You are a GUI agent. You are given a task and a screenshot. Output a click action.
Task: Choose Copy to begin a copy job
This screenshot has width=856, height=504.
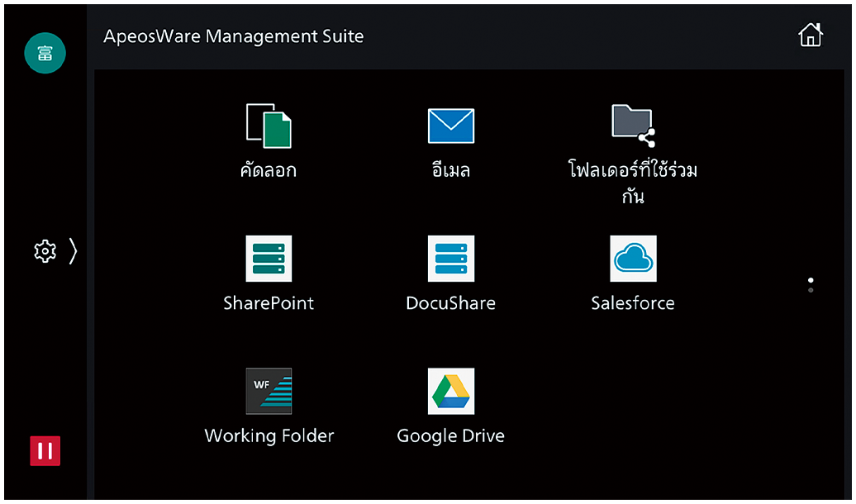(x=269, y=126)
